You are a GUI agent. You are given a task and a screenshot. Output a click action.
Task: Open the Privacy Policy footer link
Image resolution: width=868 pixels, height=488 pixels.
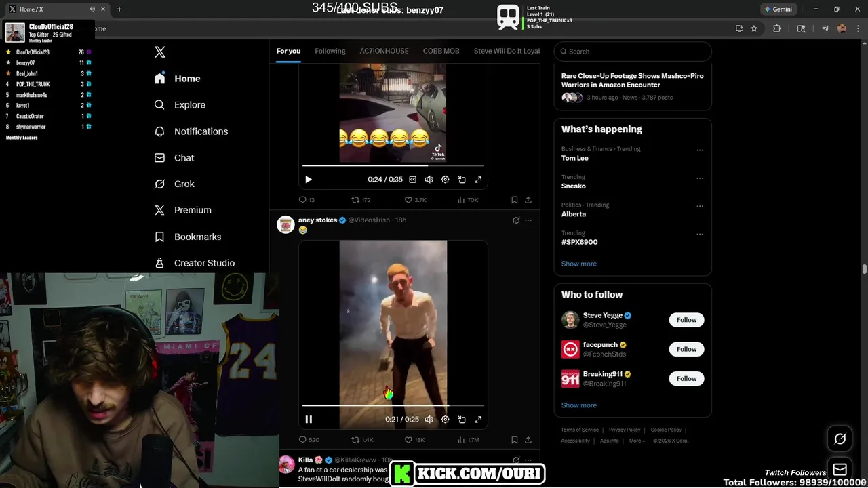coord(625,430)
